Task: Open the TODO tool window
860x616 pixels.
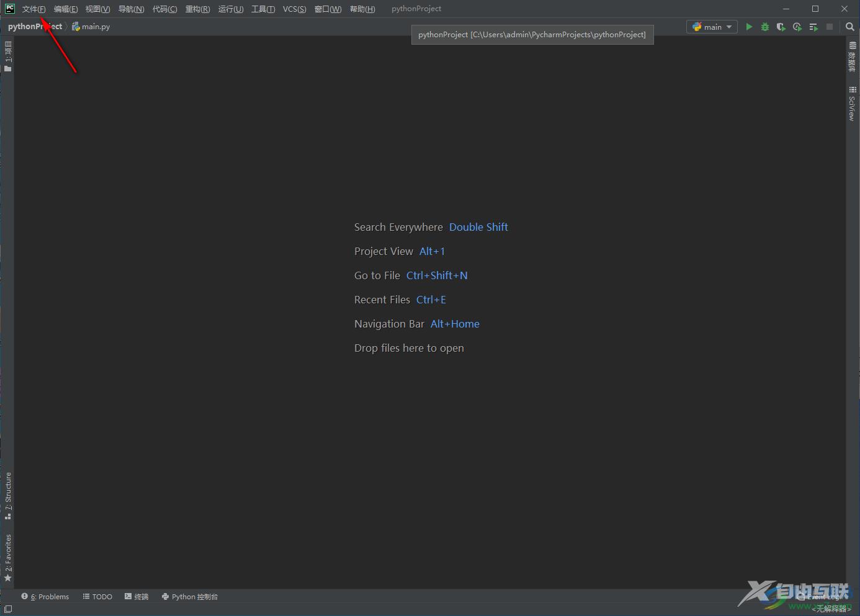Action: pyautogui.click(x=97, y=597)
